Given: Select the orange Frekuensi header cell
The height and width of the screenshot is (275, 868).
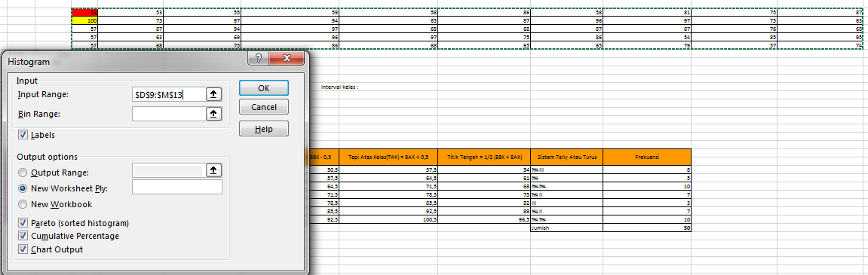Looking at the screenshot, I should point(647,157).
